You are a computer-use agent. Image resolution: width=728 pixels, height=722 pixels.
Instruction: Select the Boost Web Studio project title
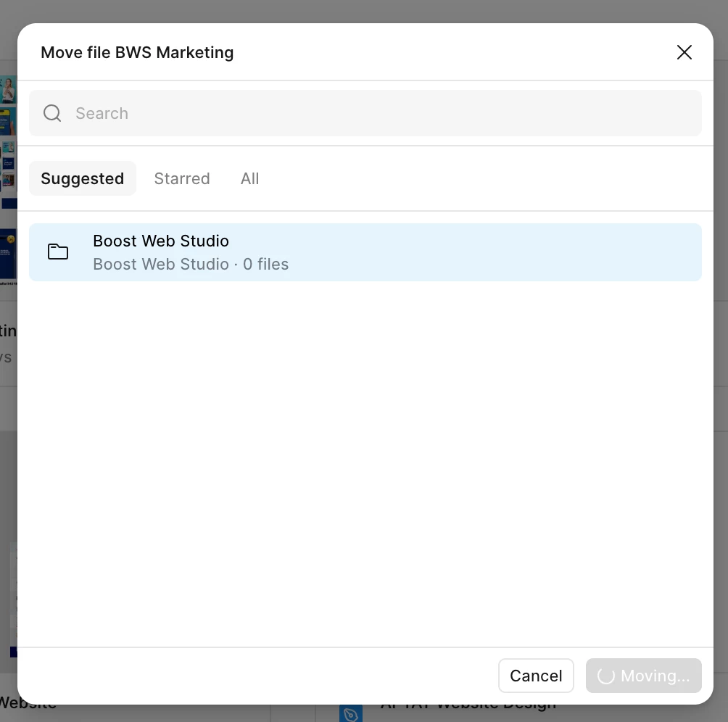[161, 241]
